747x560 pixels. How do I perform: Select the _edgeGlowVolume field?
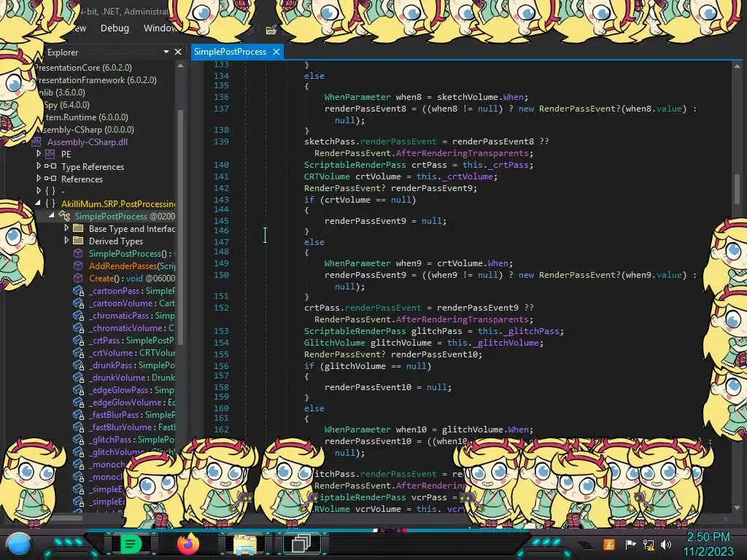tap(131, 402)
